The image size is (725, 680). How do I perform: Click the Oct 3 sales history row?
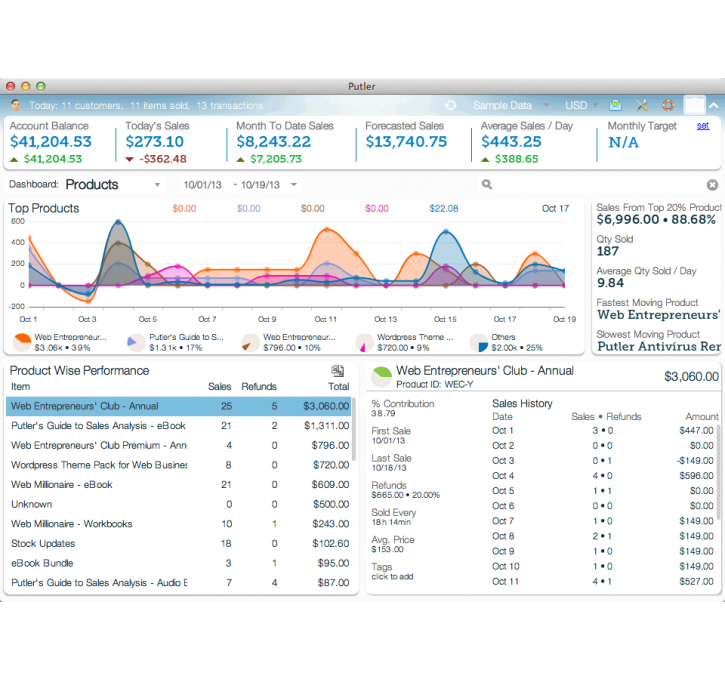[x=602, y=460]
